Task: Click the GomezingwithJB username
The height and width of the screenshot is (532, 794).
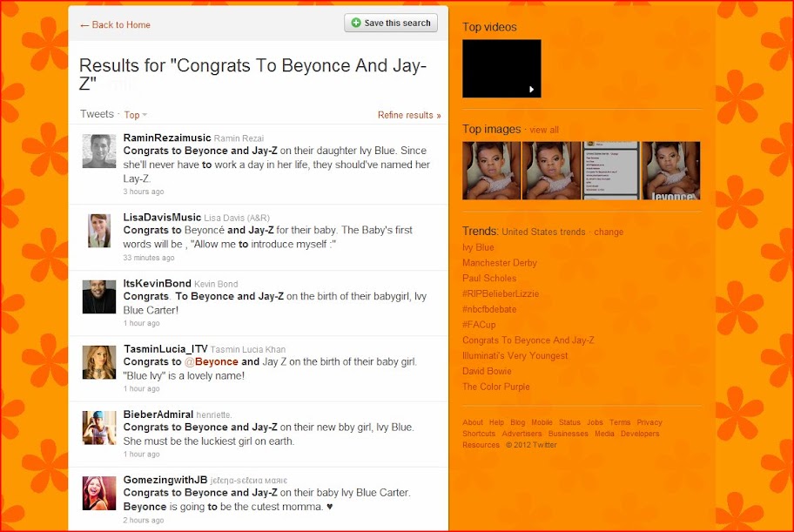Action: pyautogui.click(x=165, y=480)
